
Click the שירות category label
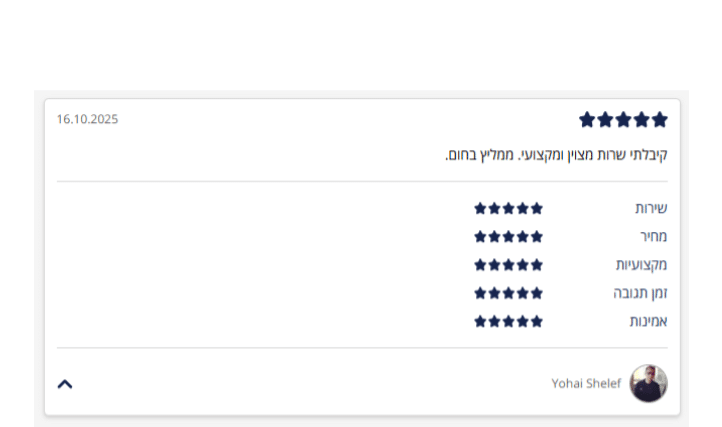651,208
